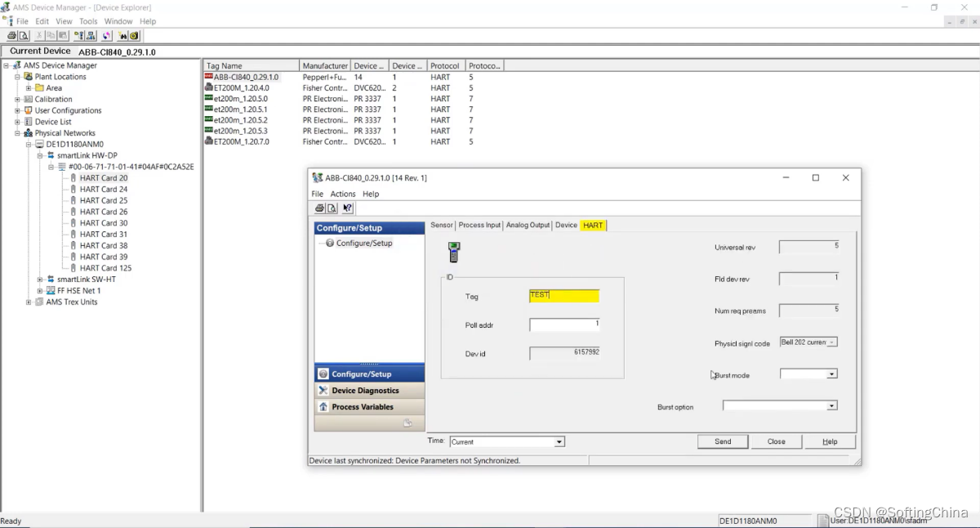This screenshot has width=980, height=528.
Task: Open Print Preview in the main toolbar
Action: tap(24, 35)
